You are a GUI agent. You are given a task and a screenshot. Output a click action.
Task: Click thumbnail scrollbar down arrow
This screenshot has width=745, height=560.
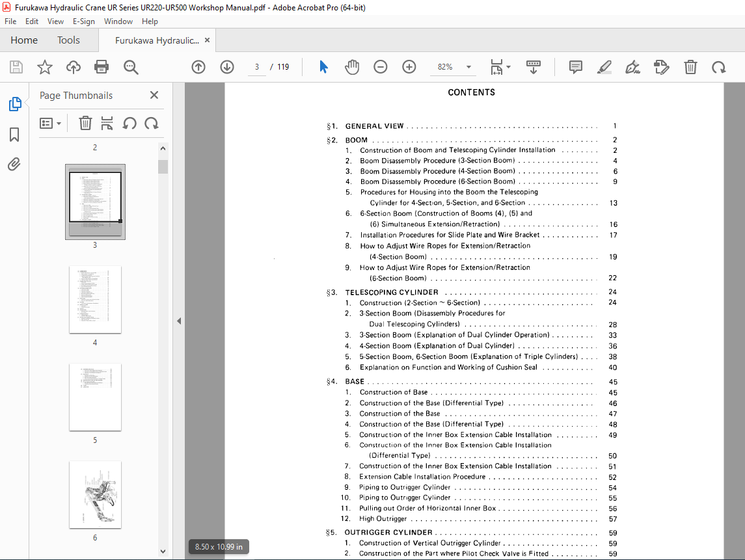point(163,552)
